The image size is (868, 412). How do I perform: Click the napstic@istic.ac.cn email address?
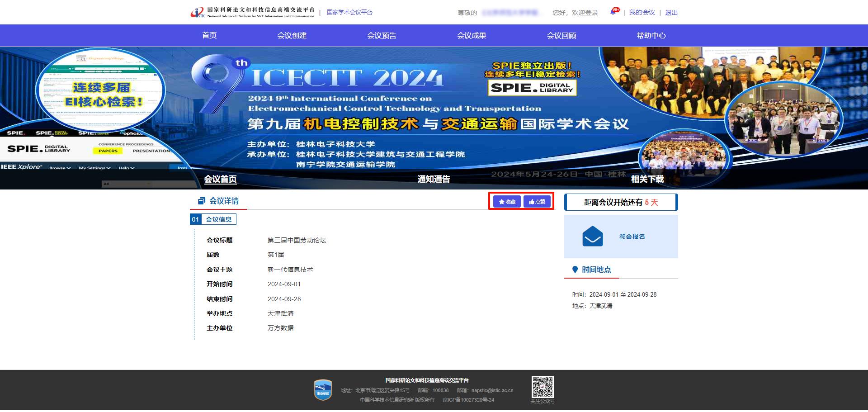492,390
